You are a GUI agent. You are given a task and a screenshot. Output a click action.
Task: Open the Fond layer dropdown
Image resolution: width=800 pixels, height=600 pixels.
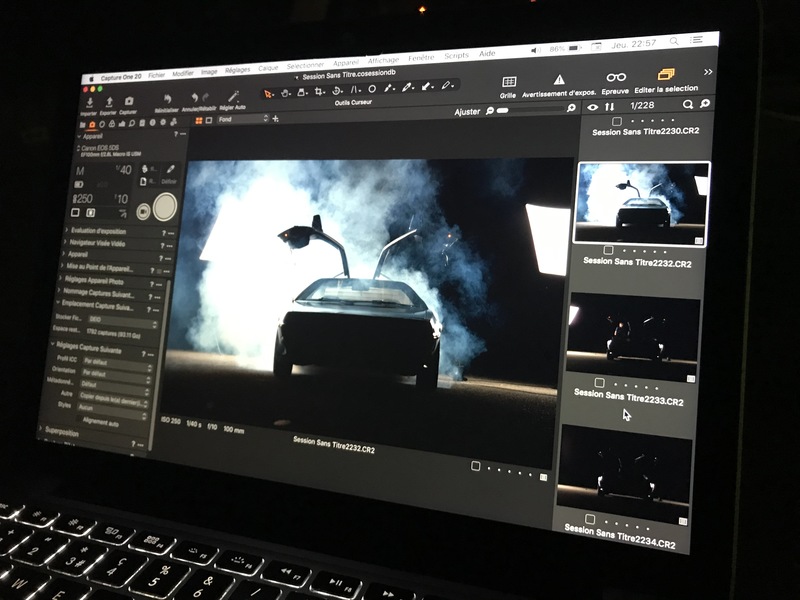click(x=242, y=119)
